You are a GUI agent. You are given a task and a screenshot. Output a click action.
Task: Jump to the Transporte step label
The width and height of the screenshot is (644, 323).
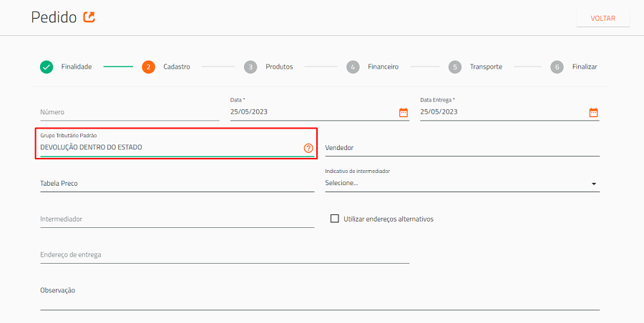click(x=486, y=67)
